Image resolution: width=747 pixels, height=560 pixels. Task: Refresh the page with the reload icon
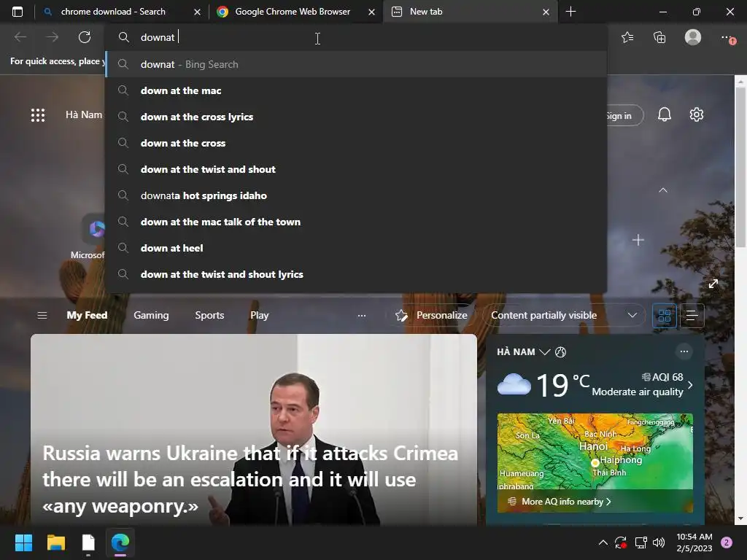[x=85, y=37]
